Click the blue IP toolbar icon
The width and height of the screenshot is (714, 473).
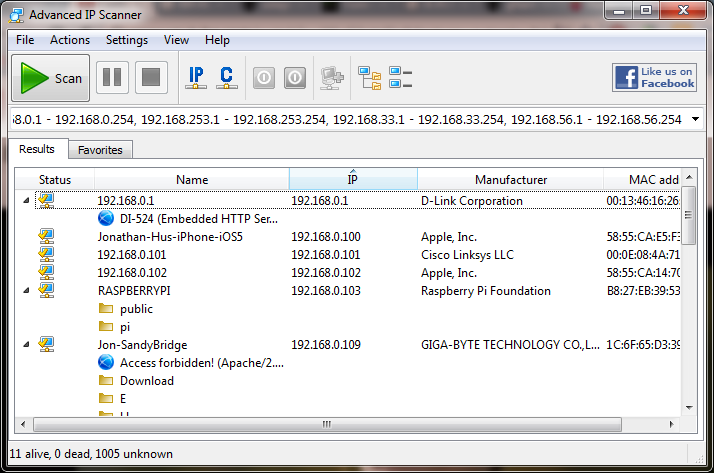click(x=196, y=77)
